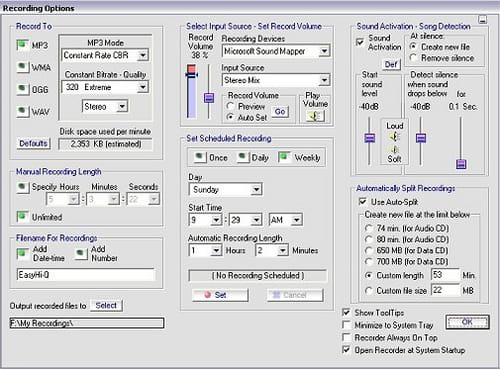Toggle Show ToolTips checkbox
500x369 pixels.
pos(347,313)
